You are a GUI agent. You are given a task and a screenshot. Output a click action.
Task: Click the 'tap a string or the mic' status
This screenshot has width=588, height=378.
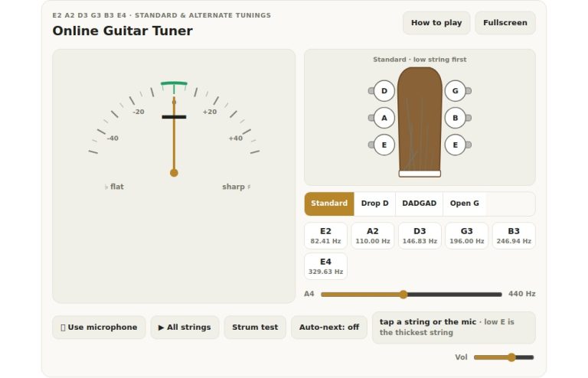pyautogui.click(x=428, y=322)
